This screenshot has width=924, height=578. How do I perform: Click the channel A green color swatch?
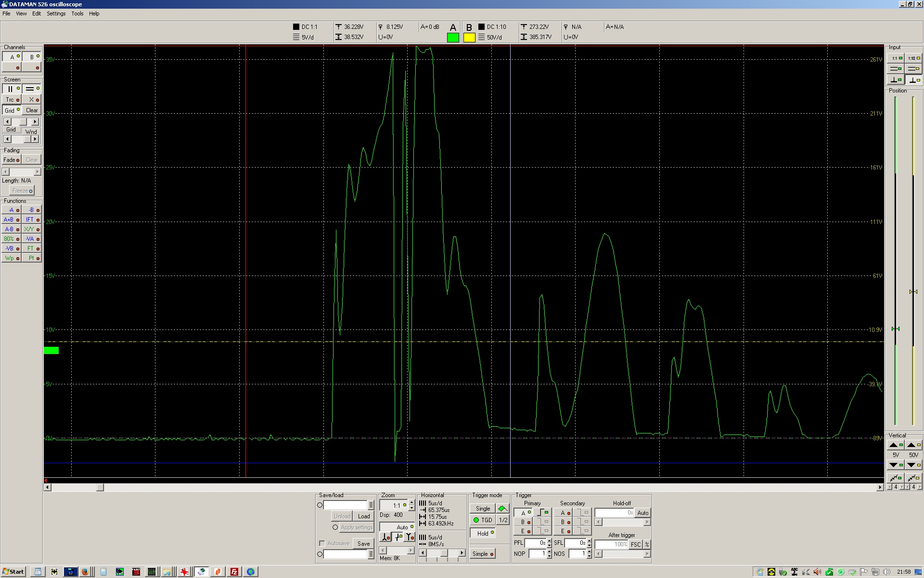[453, 38]
